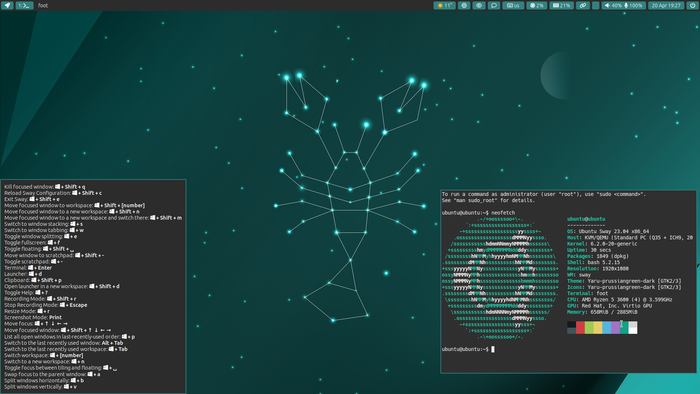
Task: Open the power menu icon
Action: point(692,5)
